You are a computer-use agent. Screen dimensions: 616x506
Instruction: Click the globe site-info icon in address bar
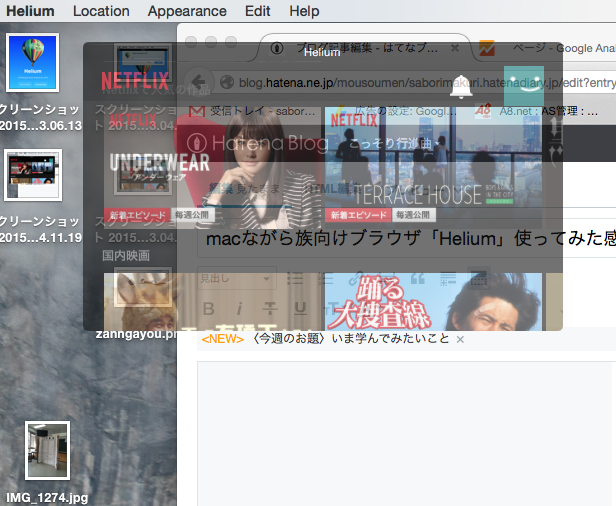pos(227,83)
